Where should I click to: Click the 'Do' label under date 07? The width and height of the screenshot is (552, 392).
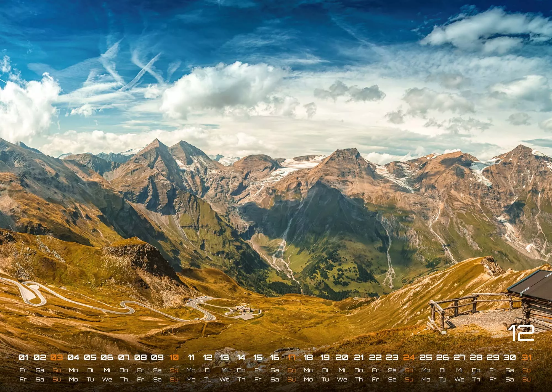[x=124, y=370]
